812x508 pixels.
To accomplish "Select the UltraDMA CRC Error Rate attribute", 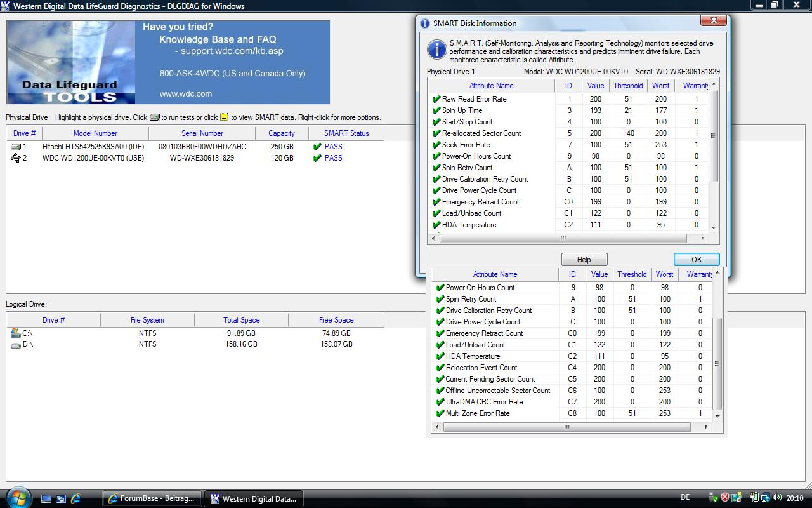I will (x=573, y=402).
